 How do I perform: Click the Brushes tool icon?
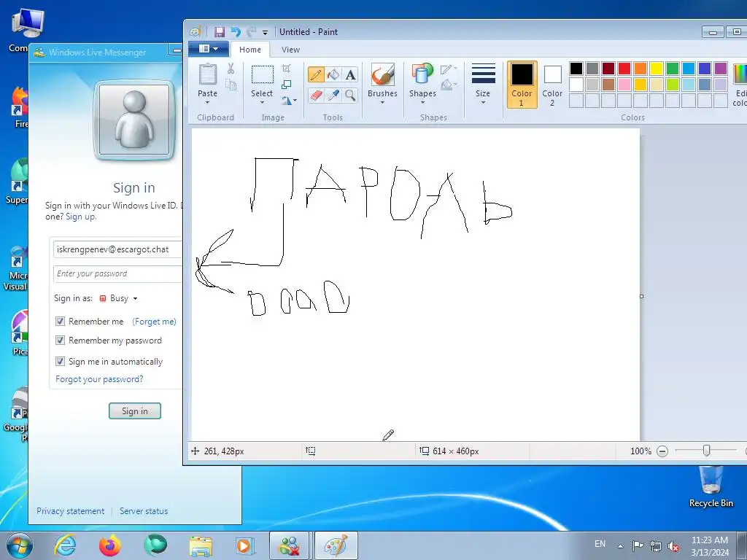pos(382,75)
